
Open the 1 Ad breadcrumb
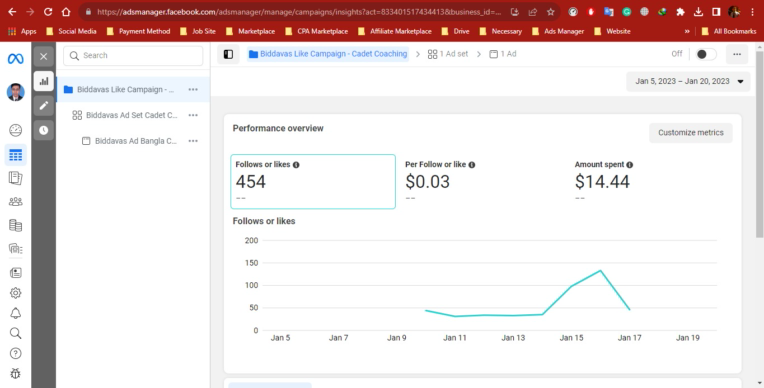tap(503, 54)
